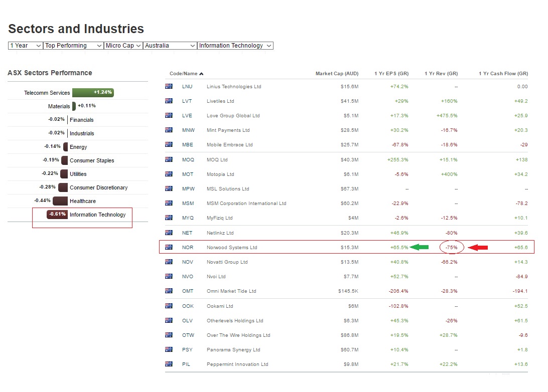
Task: Sort table by 1 Yr Rev (GR) header
Action: coord(441,74)
